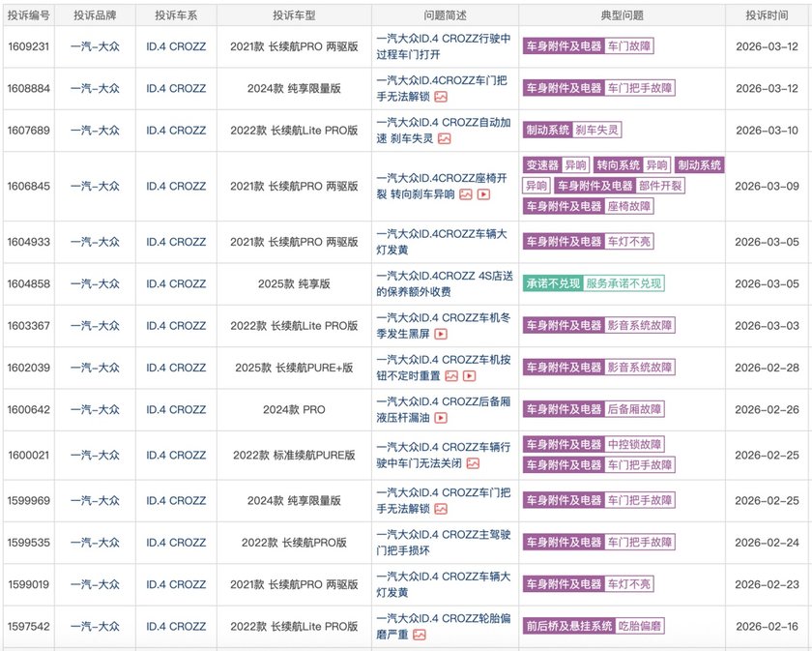812x651 pixels.
Task: Play video icon for 车机按钮不定时重置 complaint
Action: click(x=469, y=375)
